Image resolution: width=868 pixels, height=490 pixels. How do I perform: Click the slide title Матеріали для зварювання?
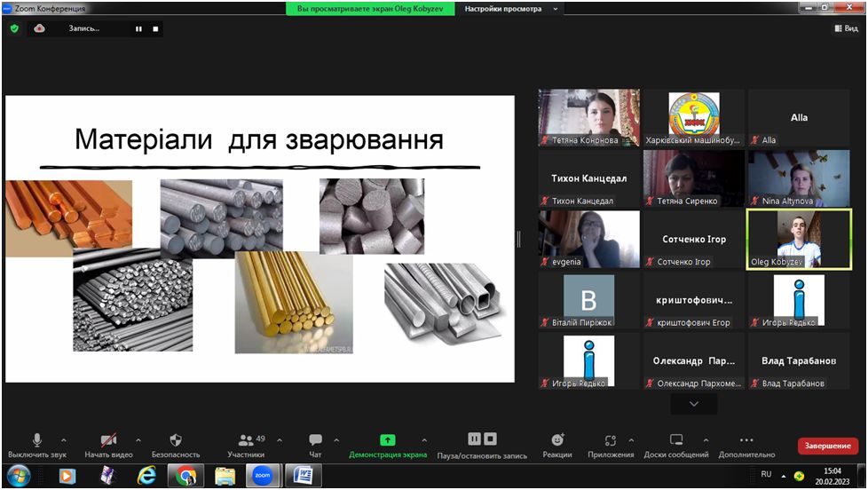[x=259, y=139]
